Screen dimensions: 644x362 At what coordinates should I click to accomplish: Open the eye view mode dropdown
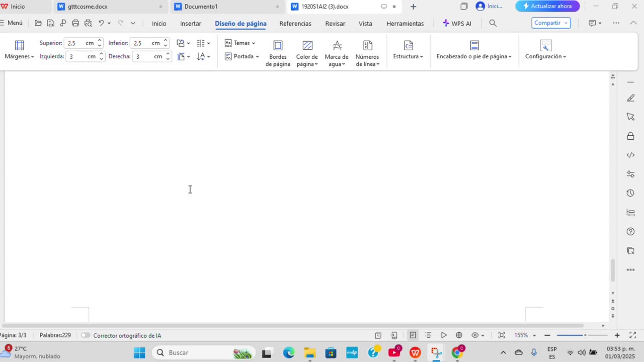478,335
